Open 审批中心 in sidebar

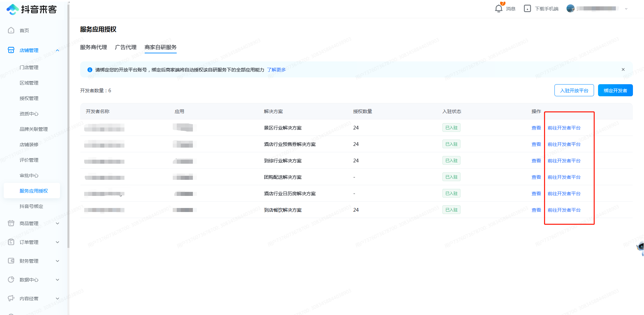(x=29, y=175)
